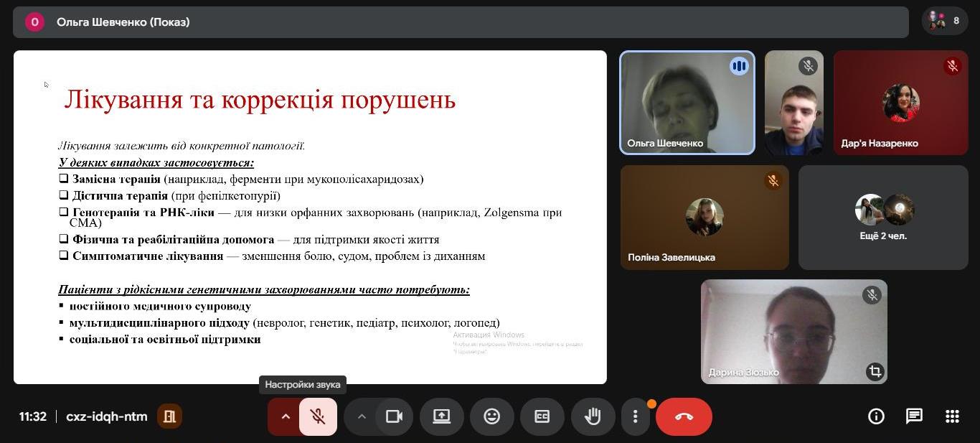Open the meeting details info panel

coord(875,416)
